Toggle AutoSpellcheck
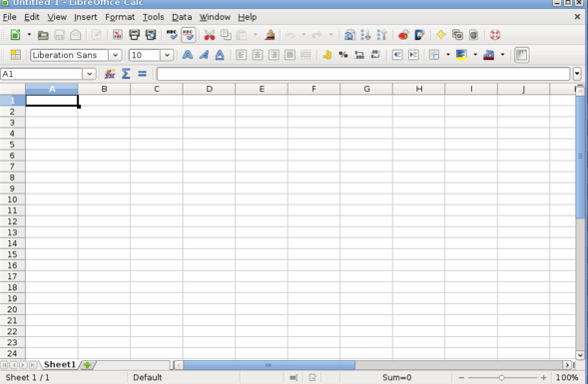 tap(189, 35)
